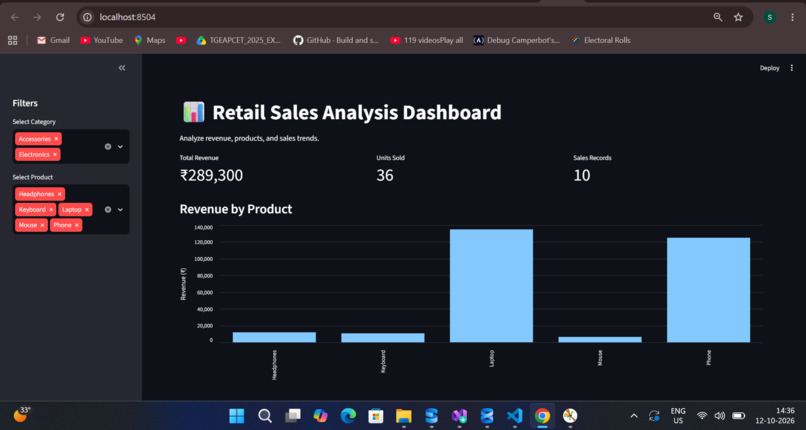This screenshot has height=430, width=806.
Task: Open the Chrome apps grid
Action: (13, 40)
